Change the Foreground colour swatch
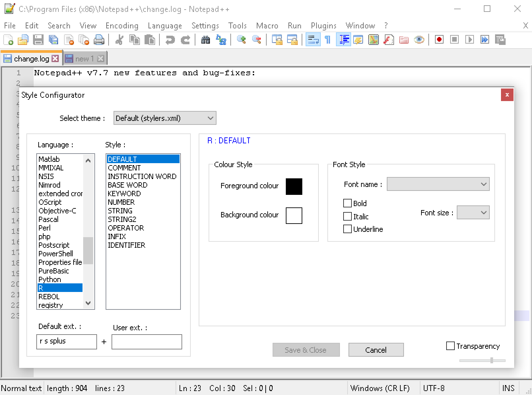The height and width of the screenshot is (395, 532). [x=293, y=186]
